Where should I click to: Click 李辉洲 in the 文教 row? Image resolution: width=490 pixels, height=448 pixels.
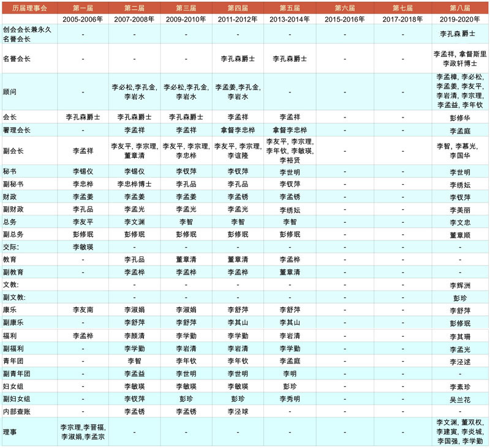tap(460, 285)
